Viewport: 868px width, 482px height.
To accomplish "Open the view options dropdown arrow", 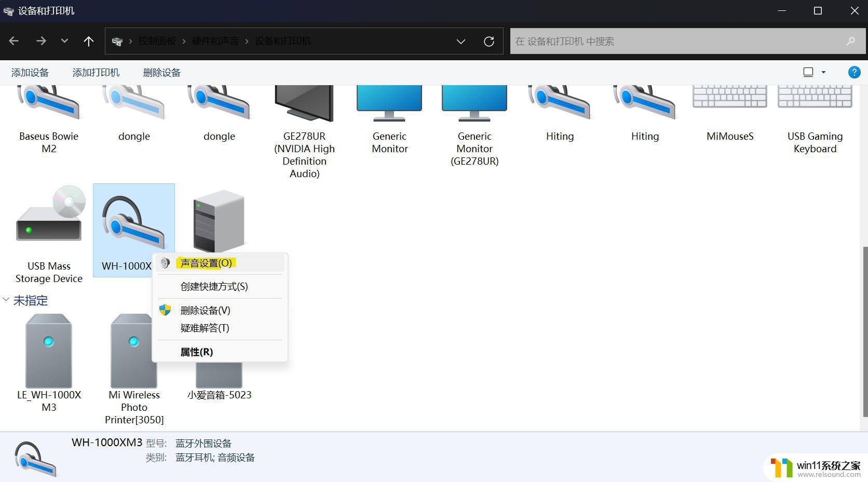I will tap(823, 72).
